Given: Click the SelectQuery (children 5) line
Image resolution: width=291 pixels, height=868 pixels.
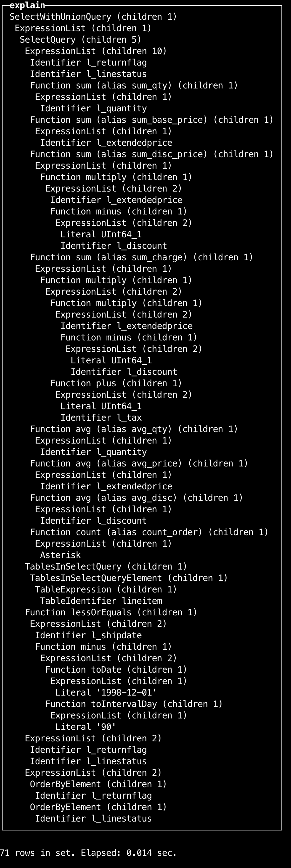Looking at the screenshot, I should [80, 39].
